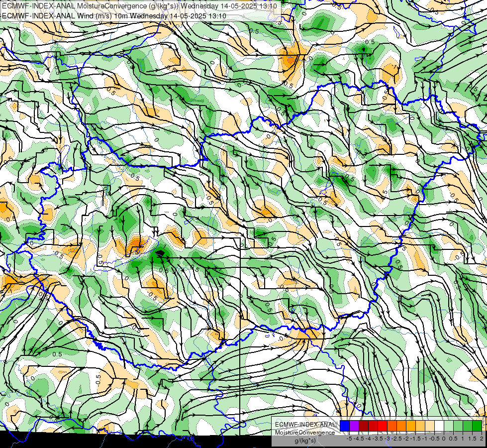Click the purple legend swatch

click(x=354, y=426)
